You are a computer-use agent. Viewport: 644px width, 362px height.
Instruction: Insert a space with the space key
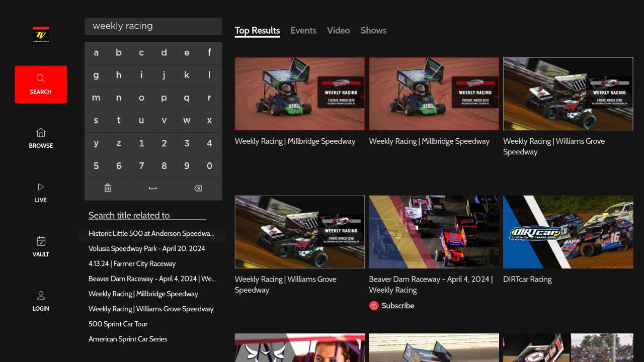pos(153,188)
